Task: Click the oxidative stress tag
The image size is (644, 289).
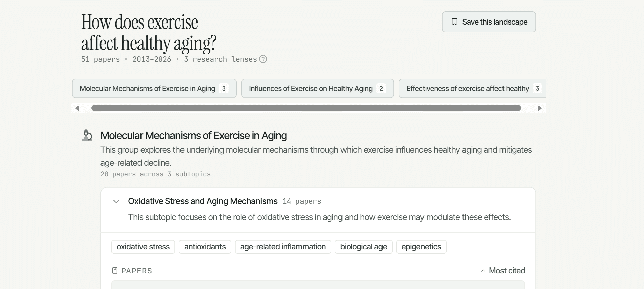Action: pyautogui.click(x=143, y=247)
